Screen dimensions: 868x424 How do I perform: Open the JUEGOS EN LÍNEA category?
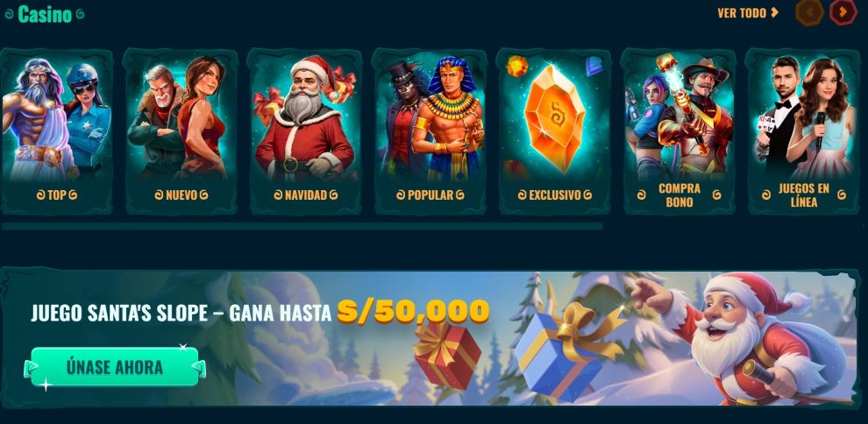803,131
